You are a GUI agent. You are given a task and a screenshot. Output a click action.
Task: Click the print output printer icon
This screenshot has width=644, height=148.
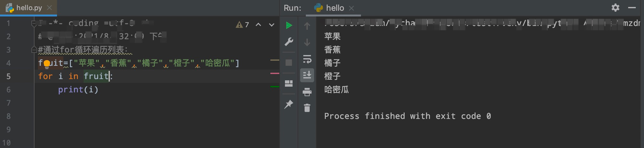[307, 92]
